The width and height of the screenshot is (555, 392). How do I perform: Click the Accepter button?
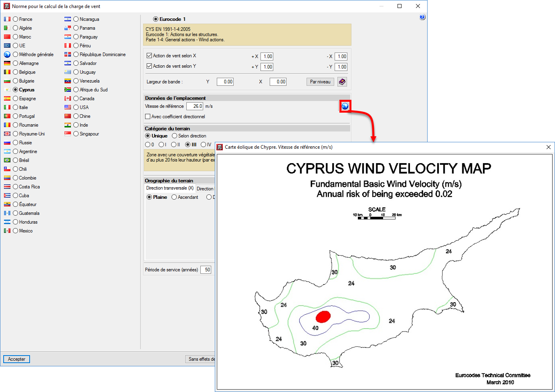(x=16, y=359)
